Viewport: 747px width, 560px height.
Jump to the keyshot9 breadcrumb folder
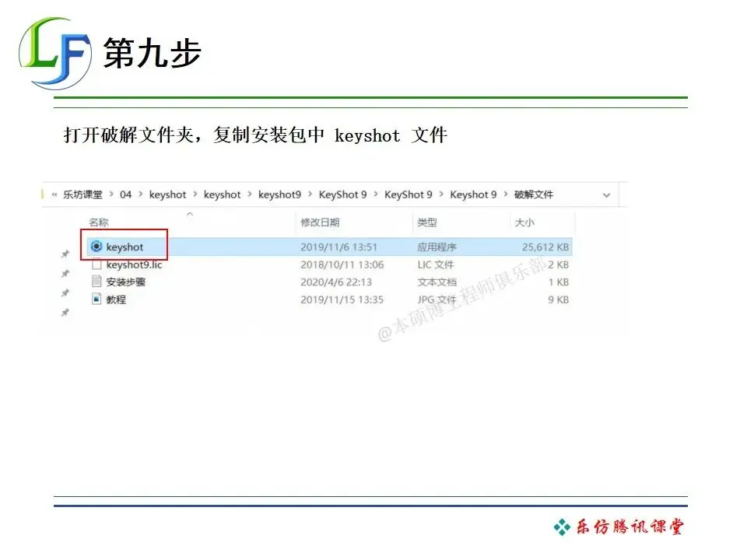pyautogui.click(x=279, y=194)
